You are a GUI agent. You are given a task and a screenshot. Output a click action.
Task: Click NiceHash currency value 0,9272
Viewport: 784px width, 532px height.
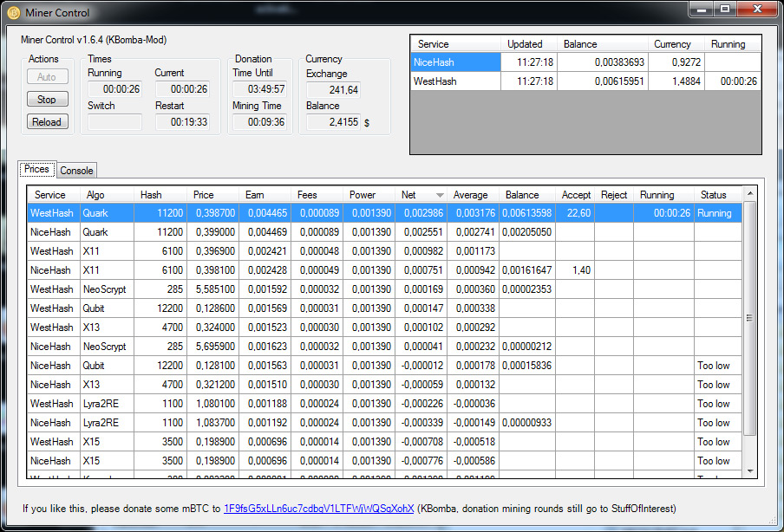pos(676,62)
